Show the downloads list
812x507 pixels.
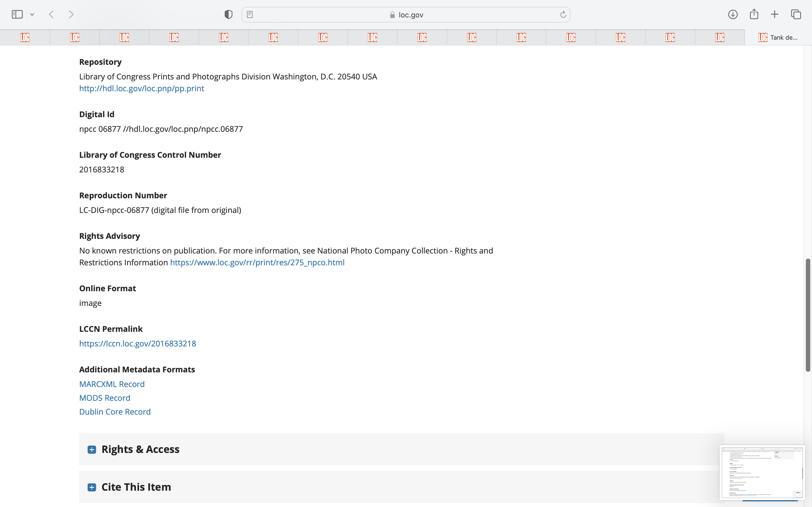tap(732, 14)
